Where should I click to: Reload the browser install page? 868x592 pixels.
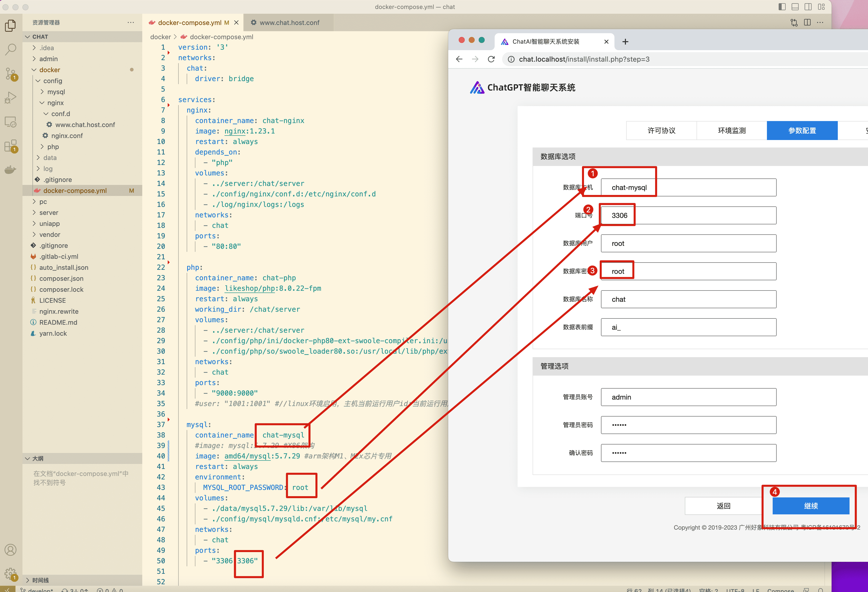tap(491, 59)
